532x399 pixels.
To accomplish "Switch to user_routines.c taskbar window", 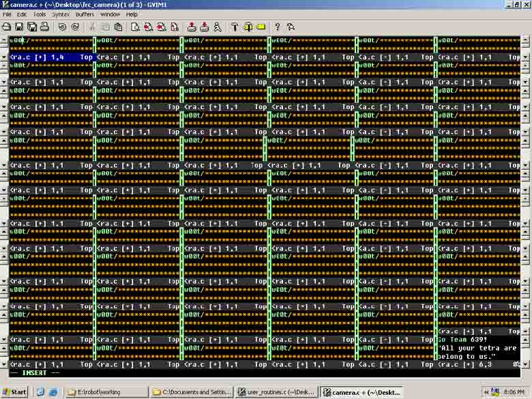I will pyautogui.click(x=277, y=392).
